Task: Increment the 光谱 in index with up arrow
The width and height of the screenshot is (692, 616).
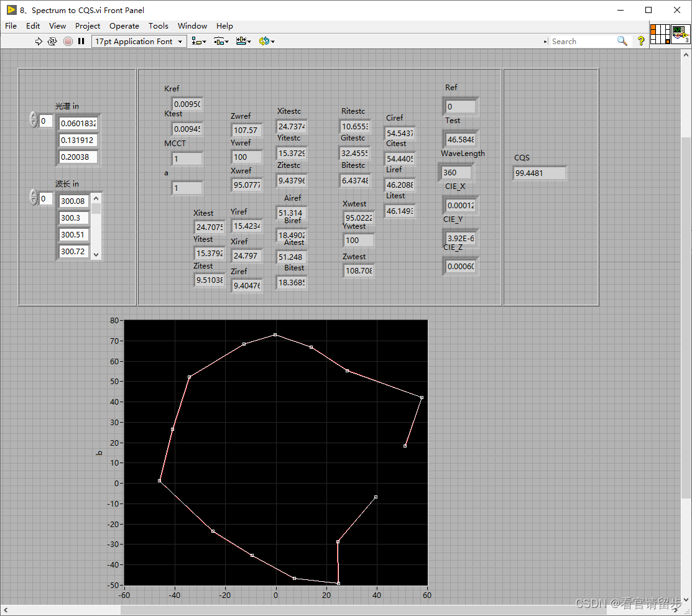Action: (33, 116)
